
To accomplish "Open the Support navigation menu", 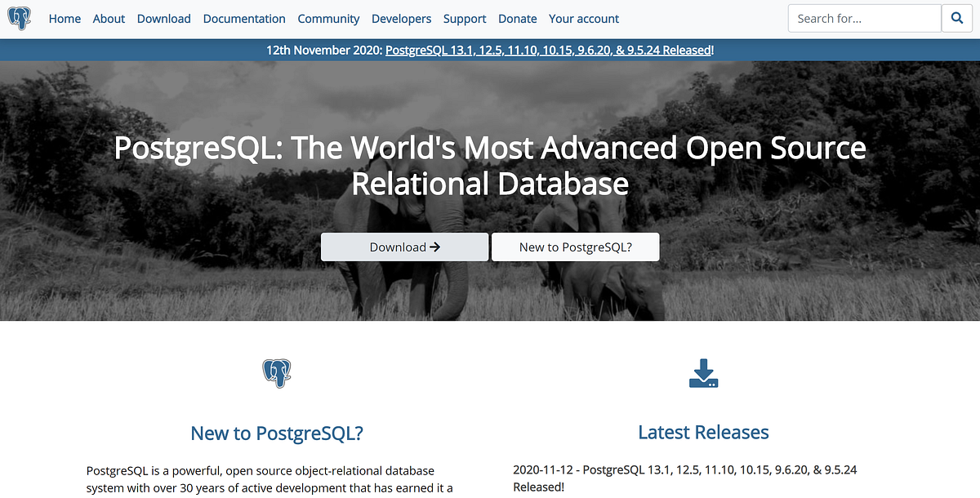I will coord(464,18).
